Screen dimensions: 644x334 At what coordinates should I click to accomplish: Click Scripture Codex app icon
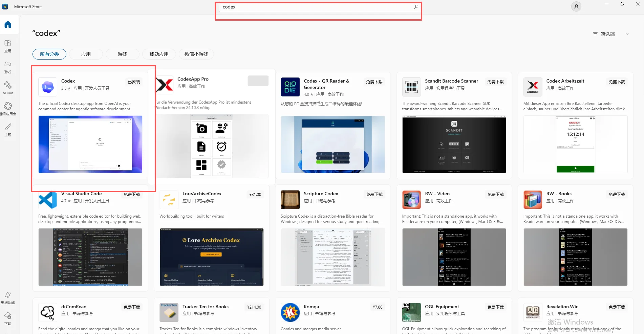pyautogui.click(x=290, y=200)
